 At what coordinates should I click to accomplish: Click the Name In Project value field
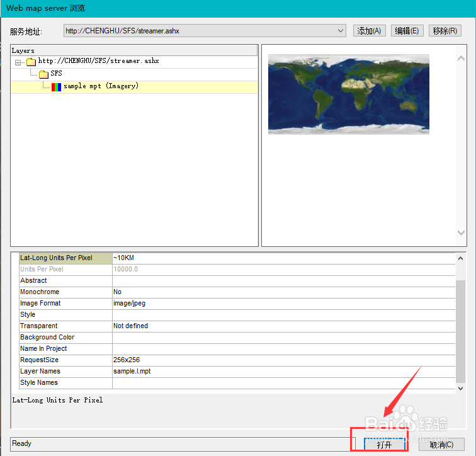[x=283, y=348]
